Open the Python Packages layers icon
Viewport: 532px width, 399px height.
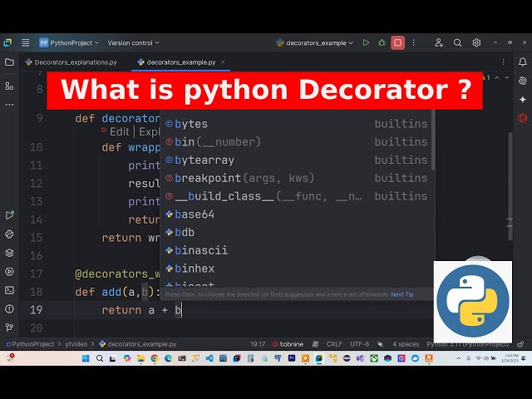9,253
